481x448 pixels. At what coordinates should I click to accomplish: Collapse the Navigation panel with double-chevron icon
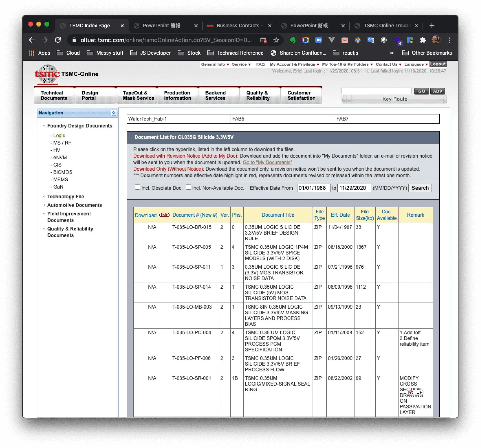pyautogui.click(x=114, y=113)
